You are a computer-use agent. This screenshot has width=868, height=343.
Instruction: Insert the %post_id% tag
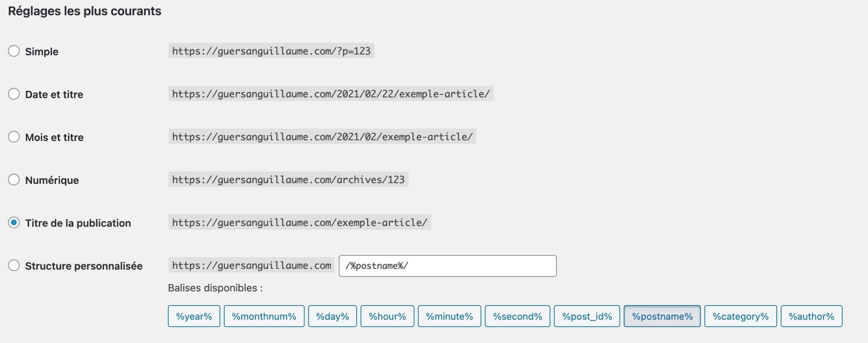pos(587,316)
